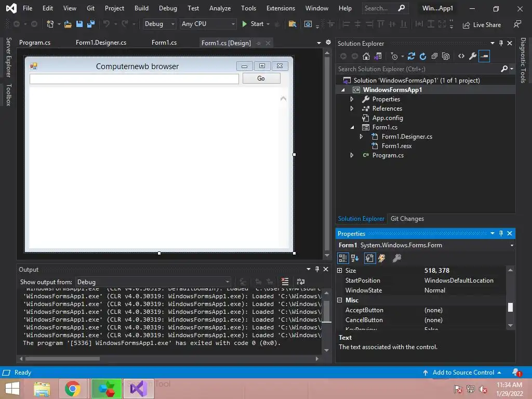The width and height of the screenshot is (532, 399).
Task: Toggle Alphabetical sort in Properties panel
Action: (x=354, y=258)
